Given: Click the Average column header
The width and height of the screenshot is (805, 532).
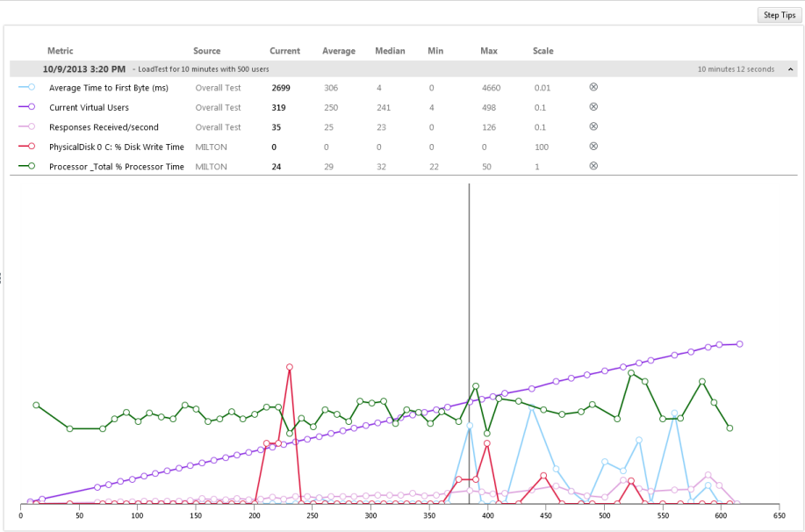Looking at the screenshot, I should click(339, 51).
